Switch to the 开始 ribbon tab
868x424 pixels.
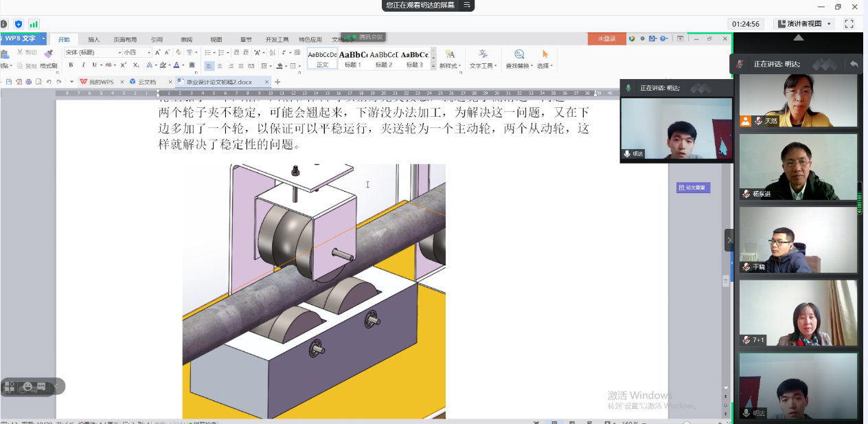64,40
